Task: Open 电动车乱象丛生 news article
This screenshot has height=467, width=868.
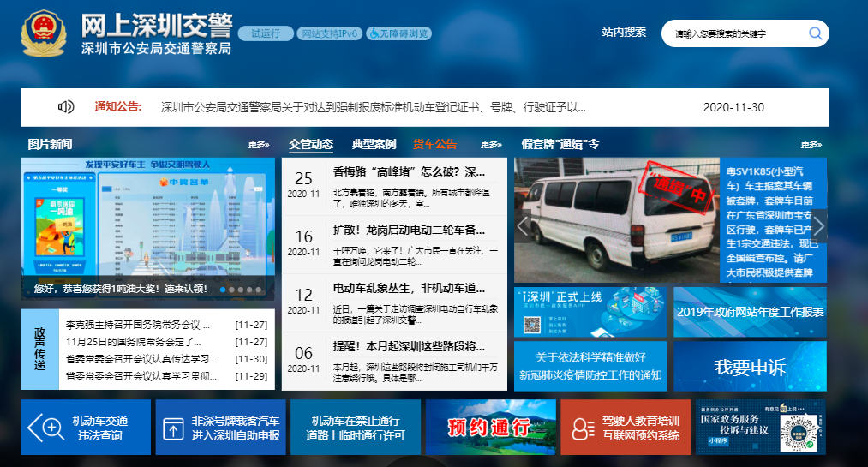Action: (x=409, y=288)
